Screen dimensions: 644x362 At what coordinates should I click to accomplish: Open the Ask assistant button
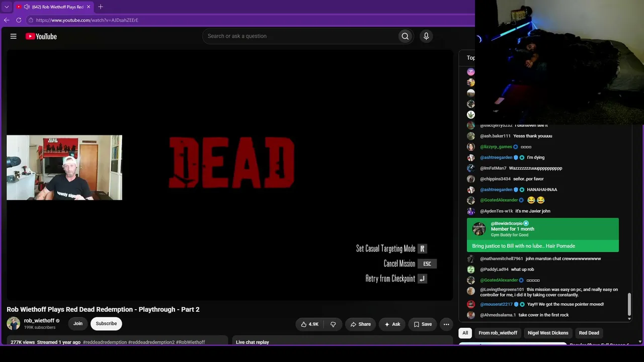pyautogui.click(x=392, y=324)
